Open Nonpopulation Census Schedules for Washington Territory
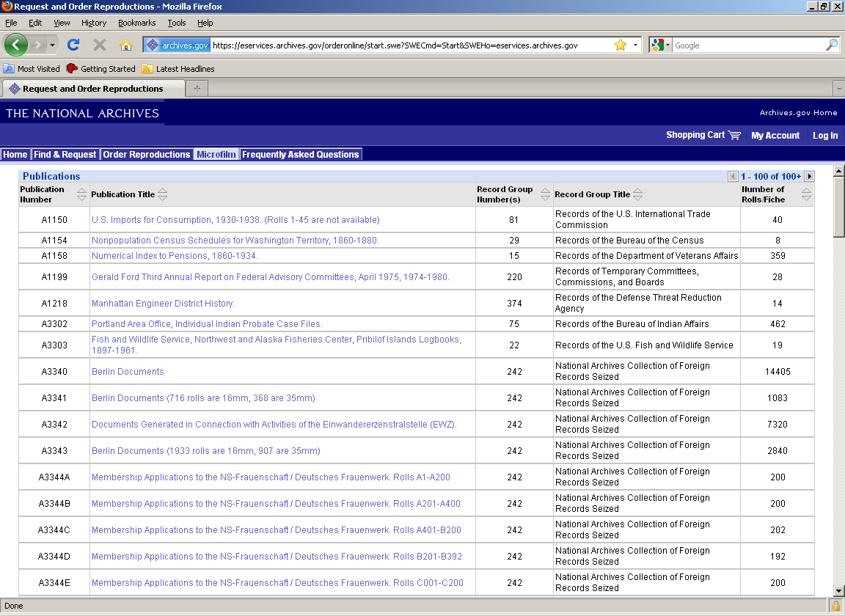Image resolution: width=845 pixels, height=616 pixels. 235,240
